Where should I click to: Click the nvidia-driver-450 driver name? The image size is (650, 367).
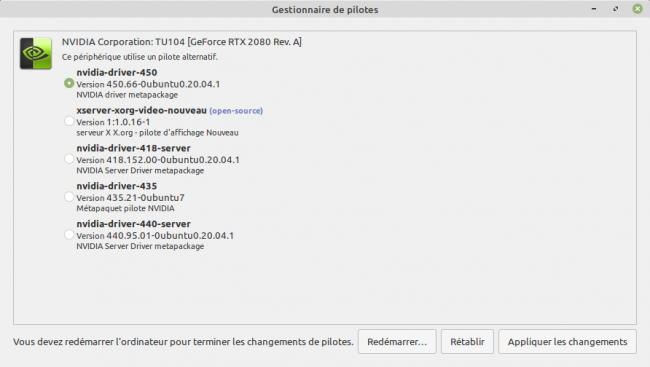117,72
